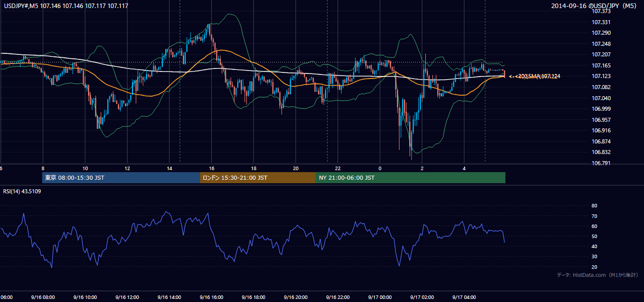Click price axis value 106.832
This screenshot has height=302, width=644.
601,152
